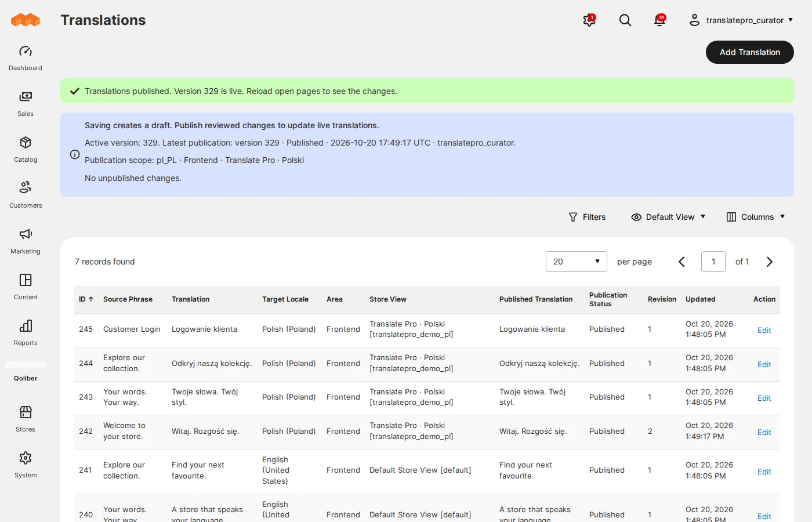Edit translation row 243
The image size is (812, 522).
(764, 398)
